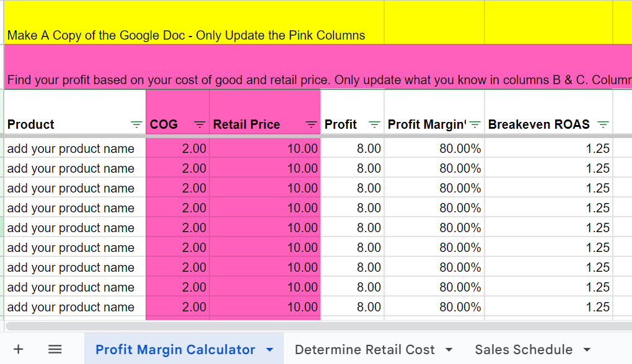Select the last visible row's COG 2.00 cell

(177, 307)
